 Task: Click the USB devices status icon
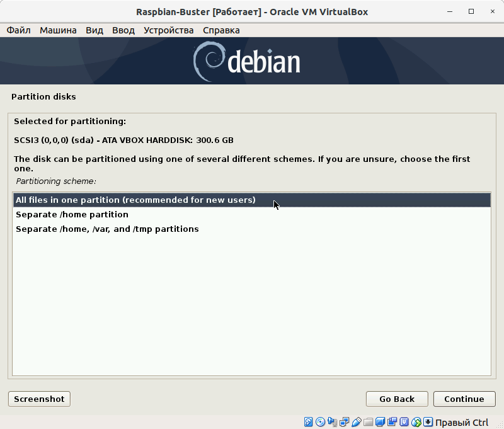(357, 422)
